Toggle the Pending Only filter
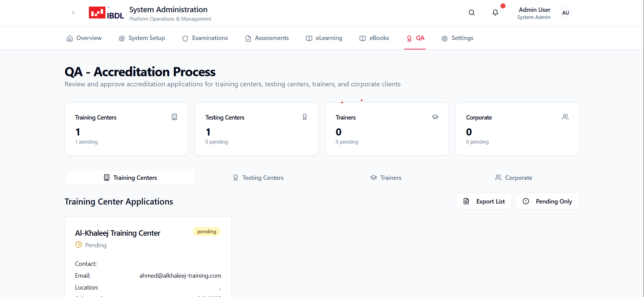 pos(547,201)
